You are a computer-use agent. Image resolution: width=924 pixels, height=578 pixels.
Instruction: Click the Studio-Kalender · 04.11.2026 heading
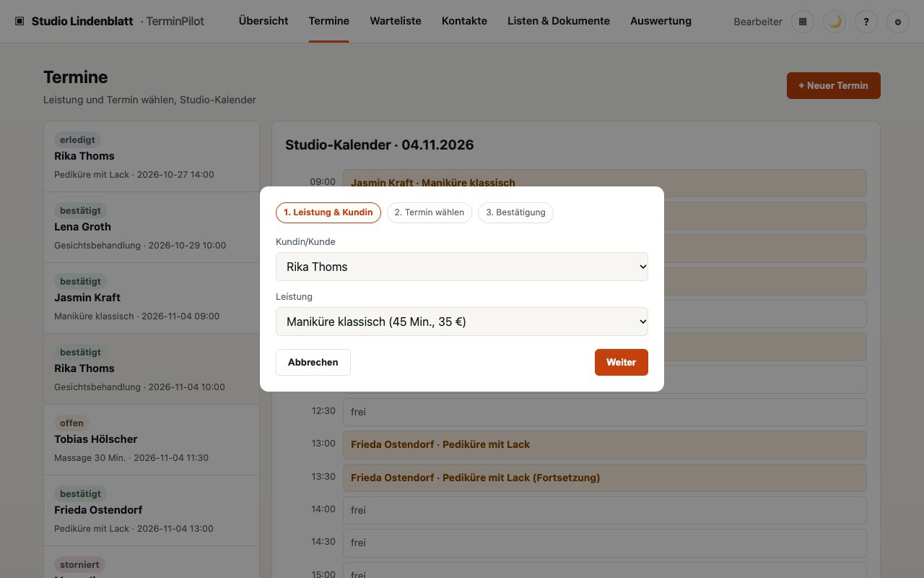(380, 145)
